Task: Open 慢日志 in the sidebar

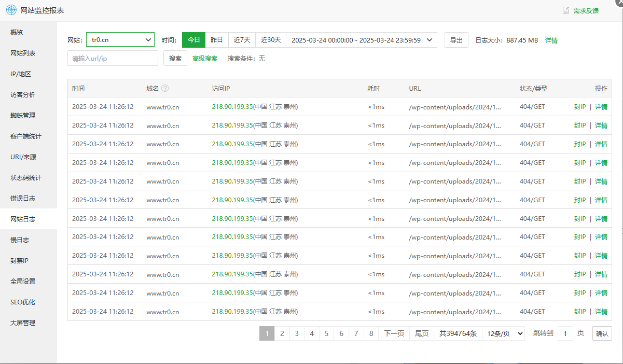Action: (29, 240)
